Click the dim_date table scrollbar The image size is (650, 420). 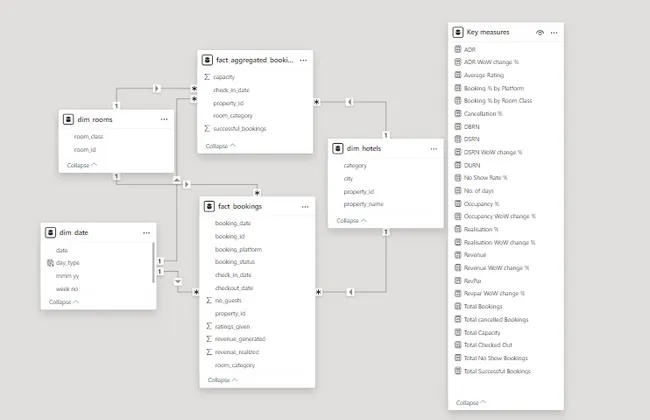tap(154, 265)
